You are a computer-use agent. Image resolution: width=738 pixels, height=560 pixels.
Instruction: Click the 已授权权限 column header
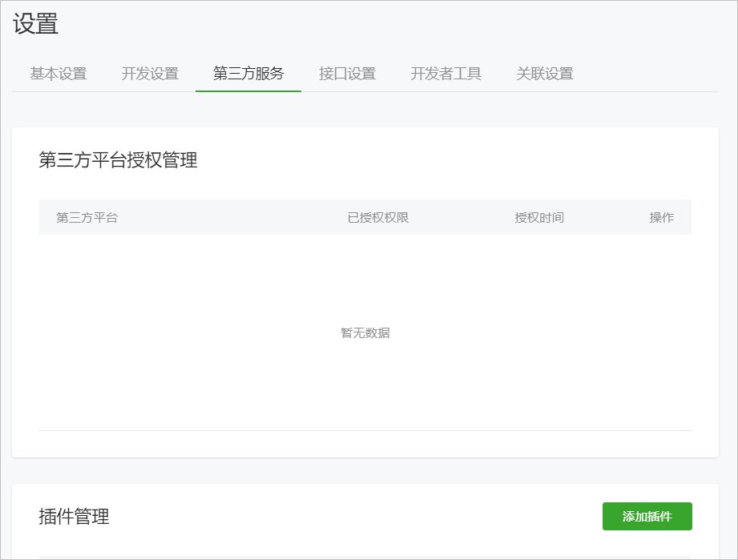(378, 217)
